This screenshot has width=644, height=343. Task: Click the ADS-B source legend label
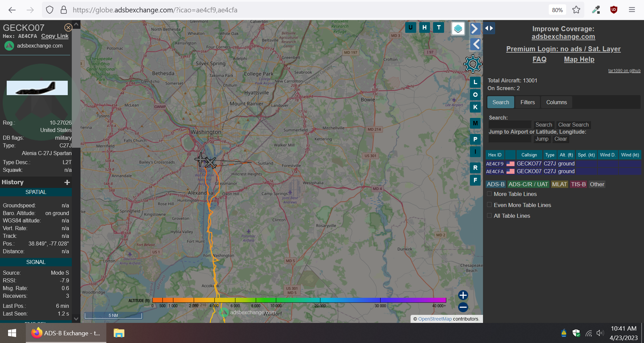(496, 184)
